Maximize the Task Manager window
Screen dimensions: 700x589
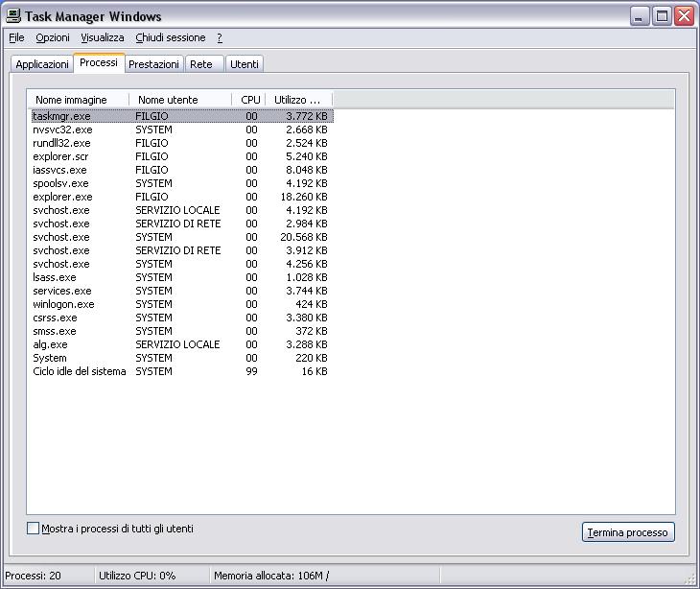coord(662,16)
